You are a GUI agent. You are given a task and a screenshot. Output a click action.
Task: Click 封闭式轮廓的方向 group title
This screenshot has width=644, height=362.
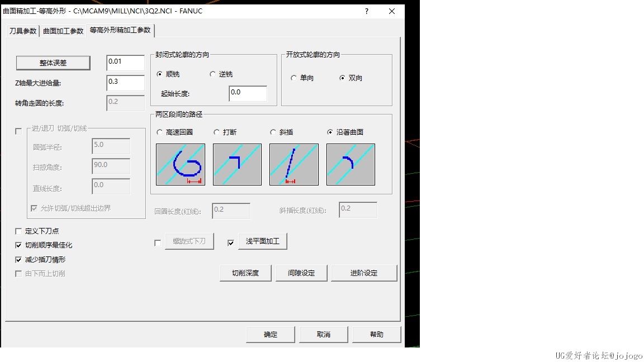click(x=182, y=55)
